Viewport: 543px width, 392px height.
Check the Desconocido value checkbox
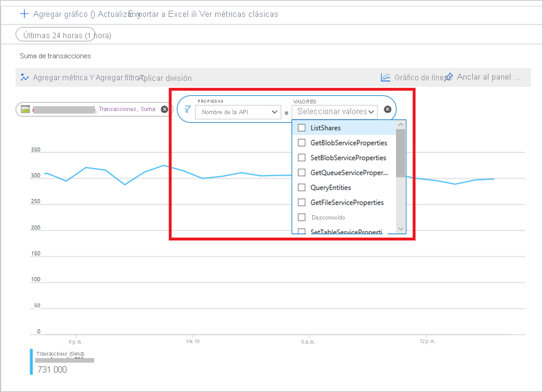pos(300,217)
